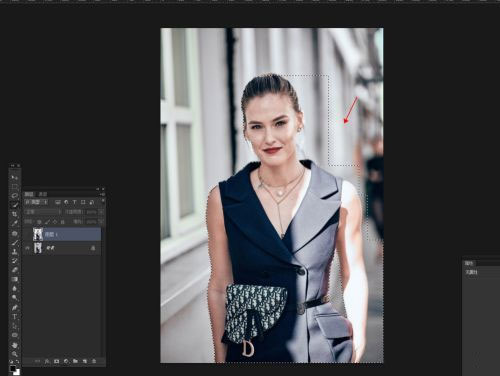The height and width of the screenshot is (376, 500).
Task: Switch to the Layers tab
Action: (29, 194)
